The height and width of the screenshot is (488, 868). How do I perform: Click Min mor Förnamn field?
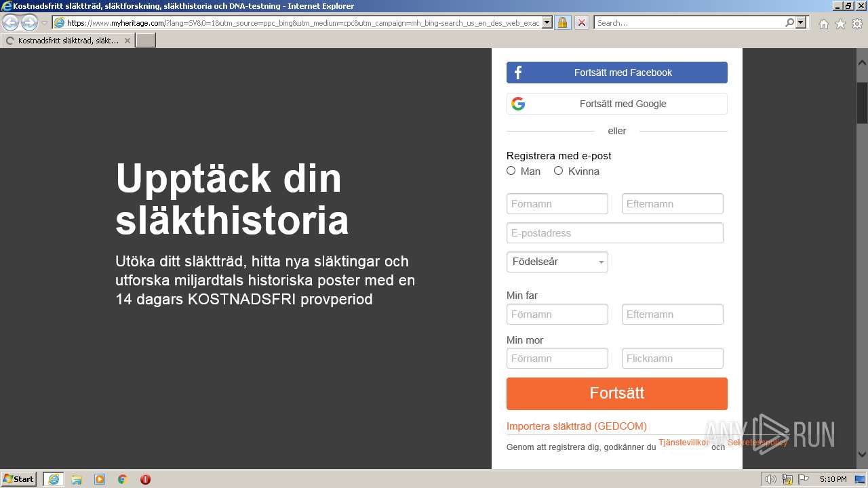tap(557, 358)
